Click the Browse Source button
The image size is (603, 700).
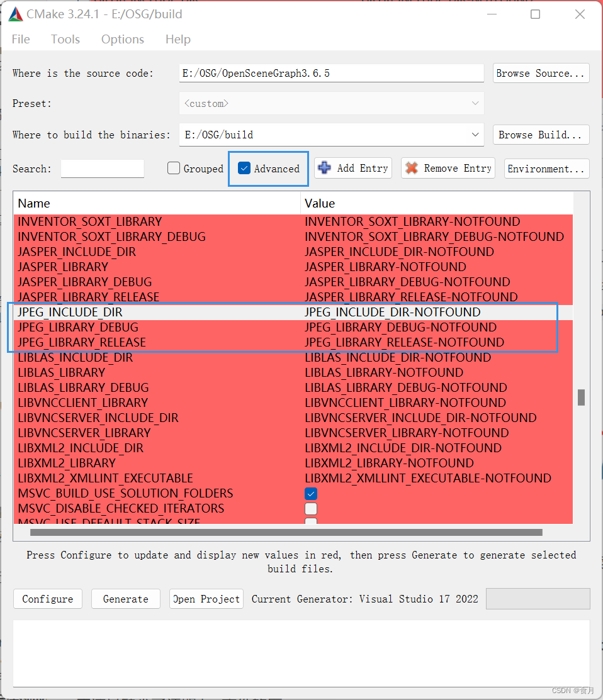[x=541, y=73]
